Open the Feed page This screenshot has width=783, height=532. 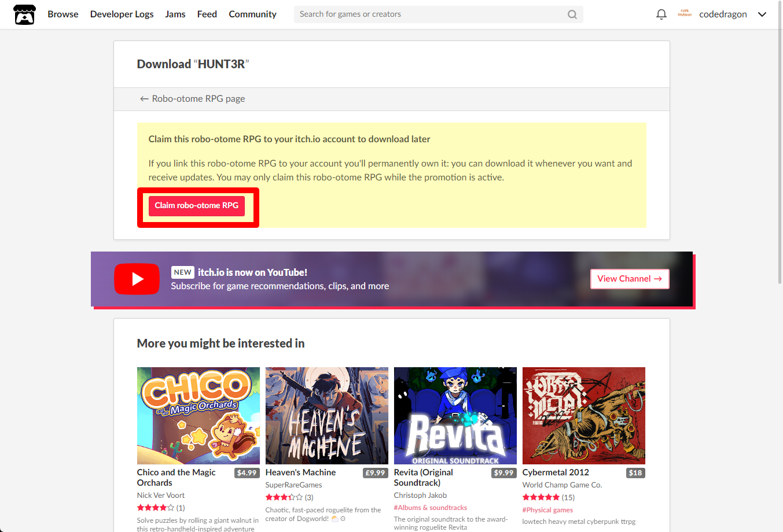(x=207, y=14)
